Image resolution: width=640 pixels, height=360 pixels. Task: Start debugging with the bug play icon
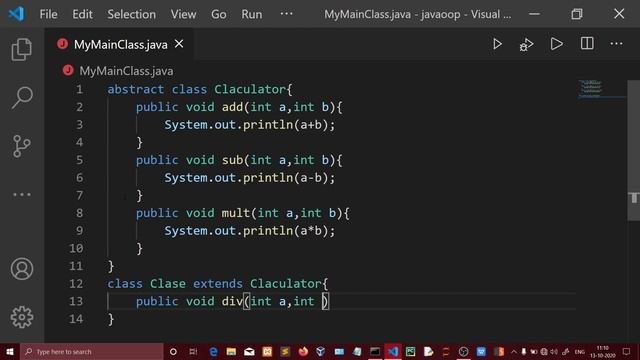(x=527, y=44)
